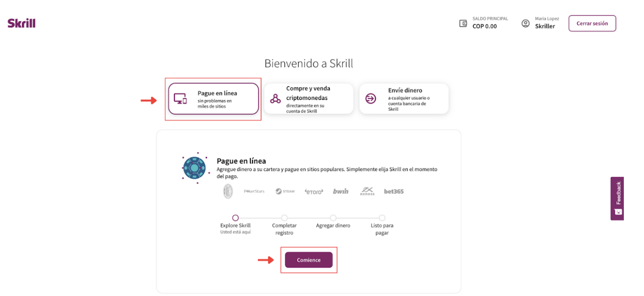
Task: Click the arrow icon on Envíe dinero card
Action: (370, 99)
